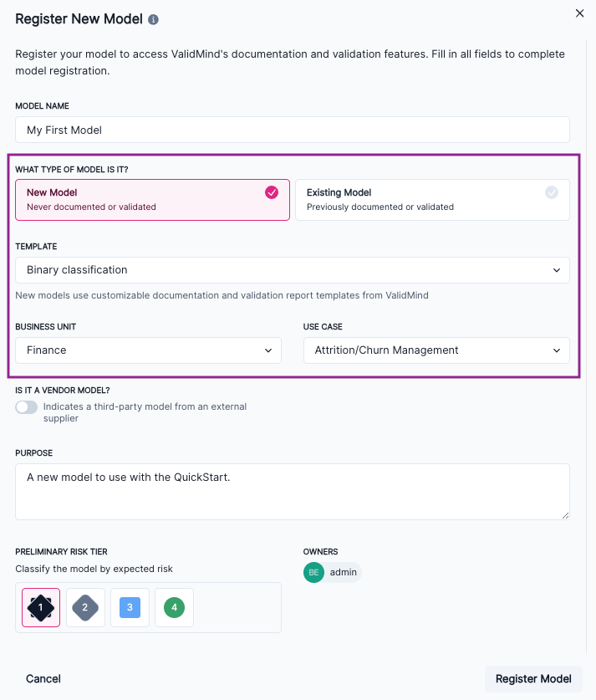Open the Template dropdown showing Binary classification
Image resolution: width=596 pixels, height=700 pixels.
point(292,269)
